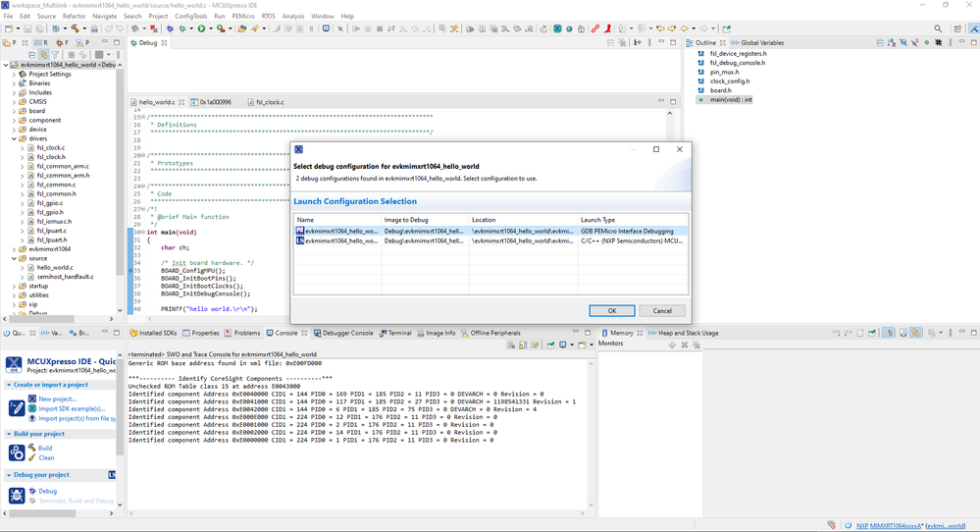Collapse the drivers folder
This screenshot has height=532, width=980.
14,138
